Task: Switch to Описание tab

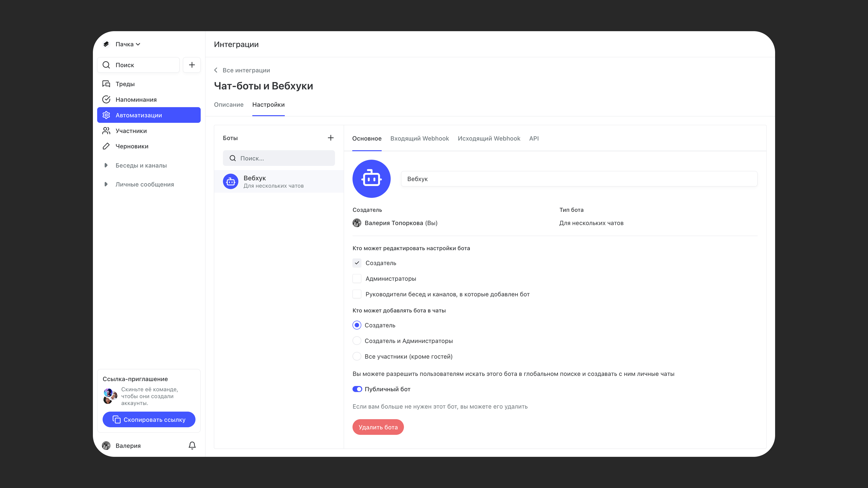Action: click(229, 105)
